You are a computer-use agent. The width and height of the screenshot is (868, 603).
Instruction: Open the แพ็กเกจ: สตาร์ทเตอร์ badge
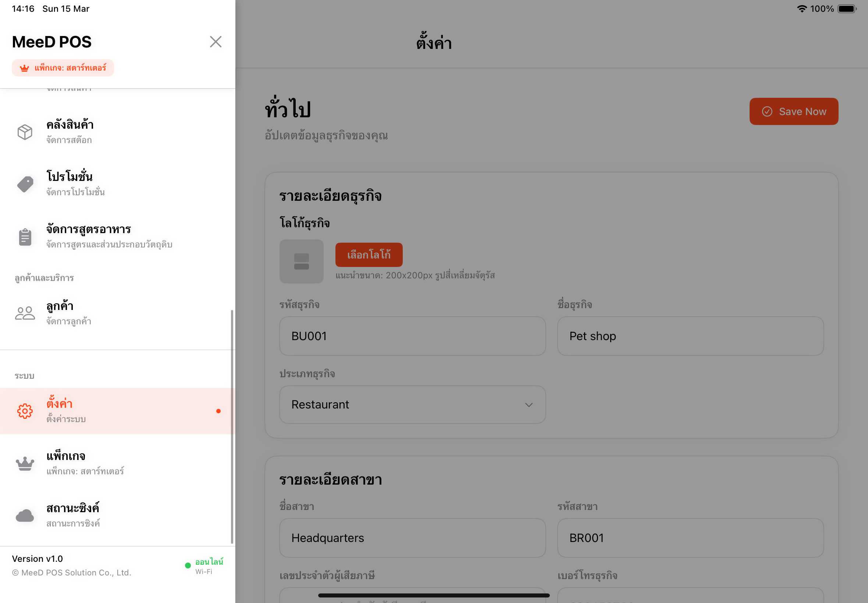click(x=63, y=68)
